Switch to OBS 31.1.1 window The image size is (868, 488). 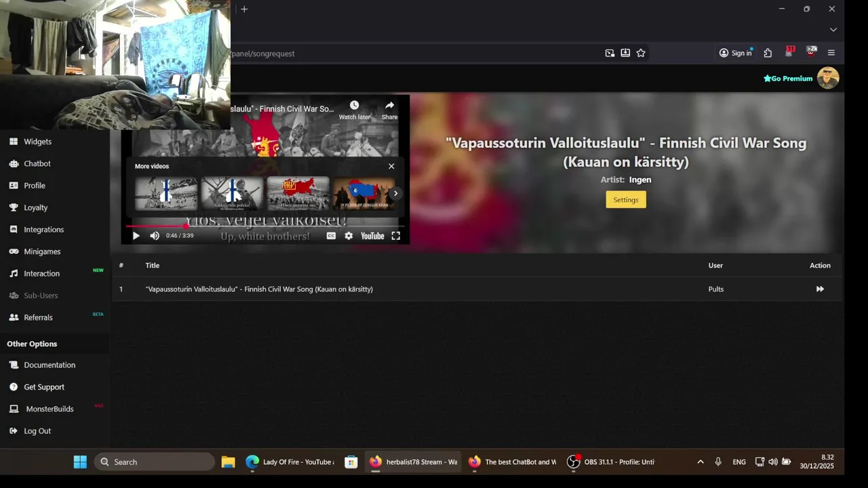coord(612,462)
